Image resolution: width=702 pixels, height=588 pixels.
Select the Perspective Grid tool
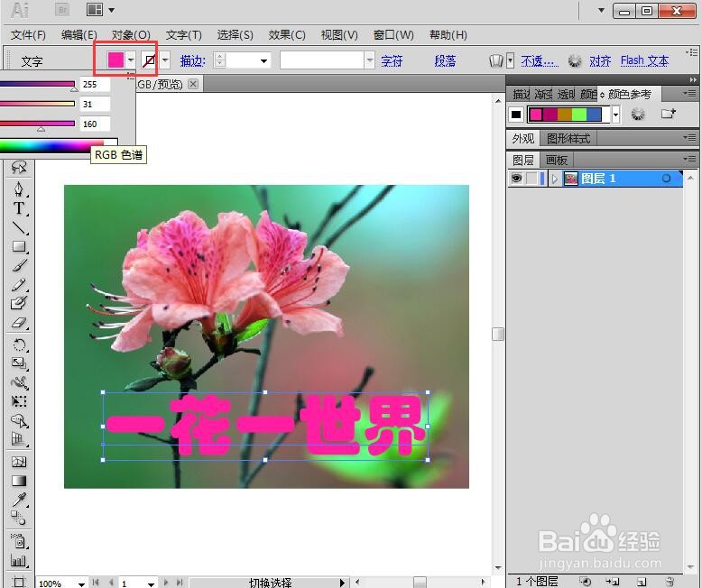pos(19,439)
